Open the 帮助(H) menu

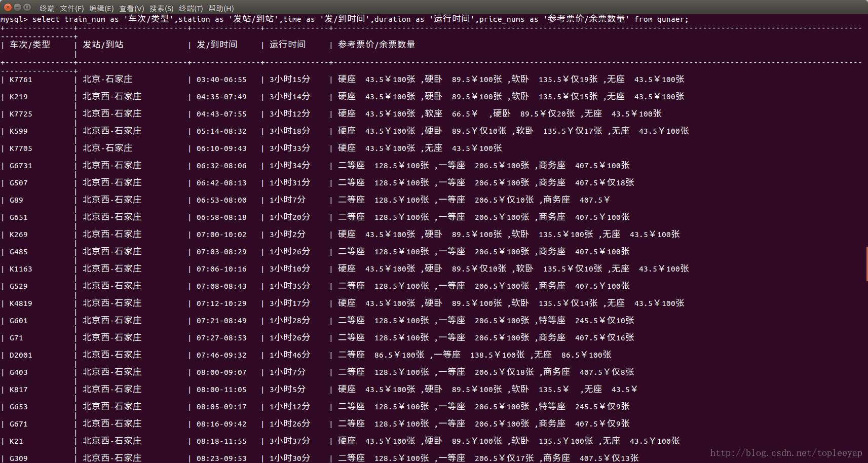221,8
